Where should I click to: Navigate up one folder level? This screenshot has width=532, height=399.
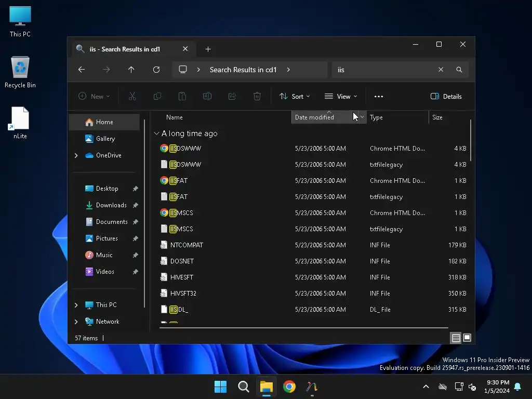coord(131,70)
